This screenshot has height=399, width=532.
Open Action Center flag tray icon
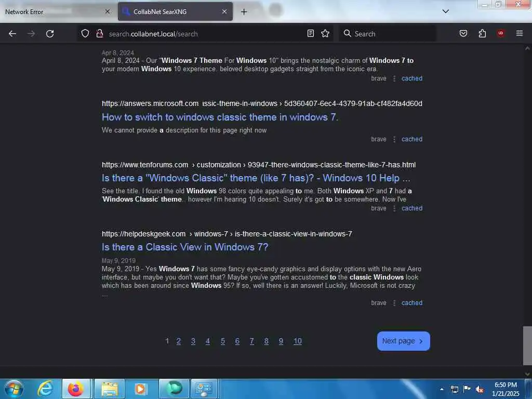[467, 389]
